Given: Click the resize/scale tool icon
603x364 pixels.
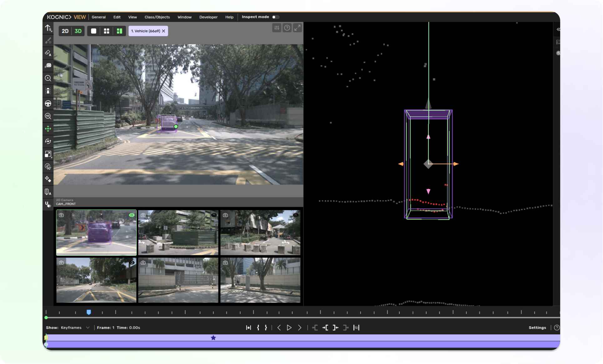Looking at the screenshot, I should (x=48, y=154).
